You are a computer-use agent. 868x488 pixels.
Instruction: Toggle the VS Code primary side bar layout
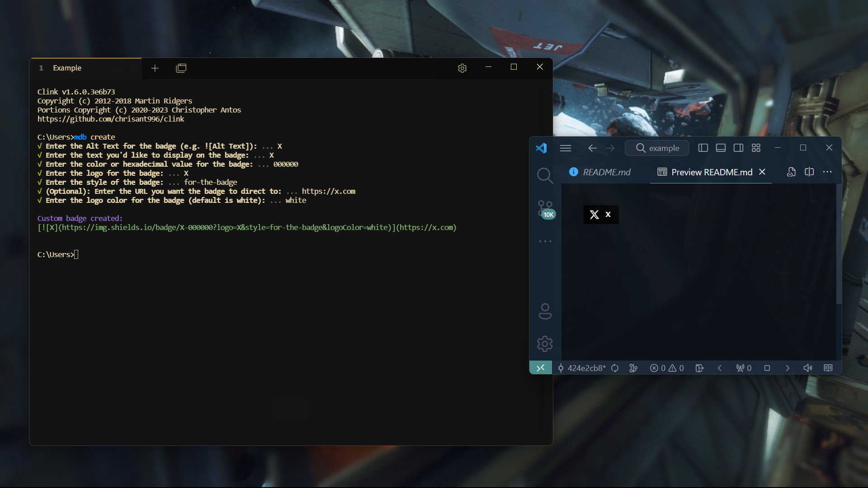pos(703,148)
